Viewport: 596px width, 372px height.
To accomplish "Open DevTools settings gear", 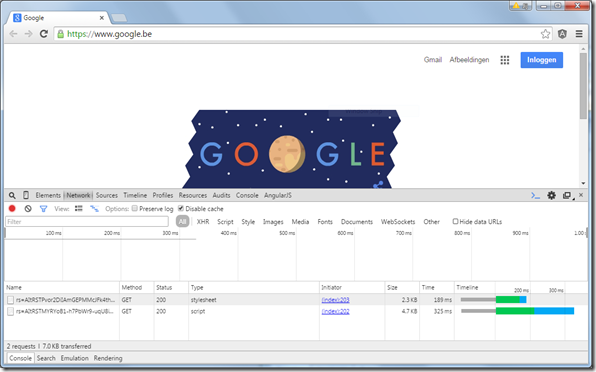I will point(552,195).
